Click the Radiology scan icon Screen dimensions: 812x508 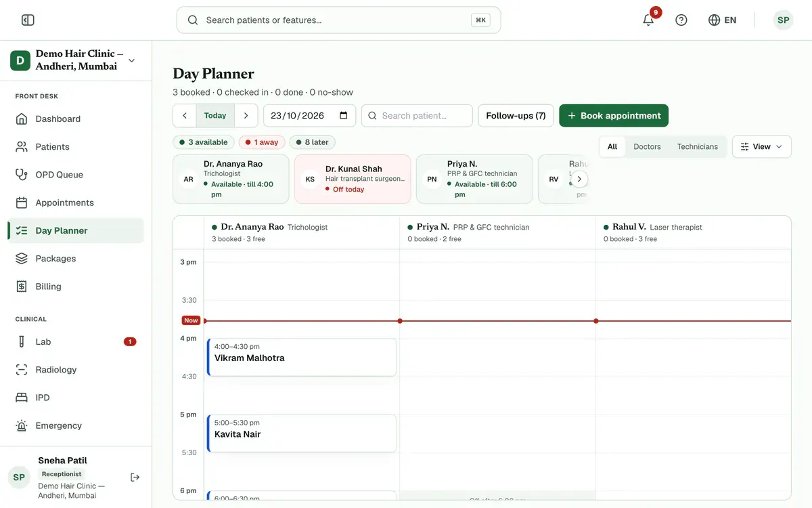(x=22, y=370)
